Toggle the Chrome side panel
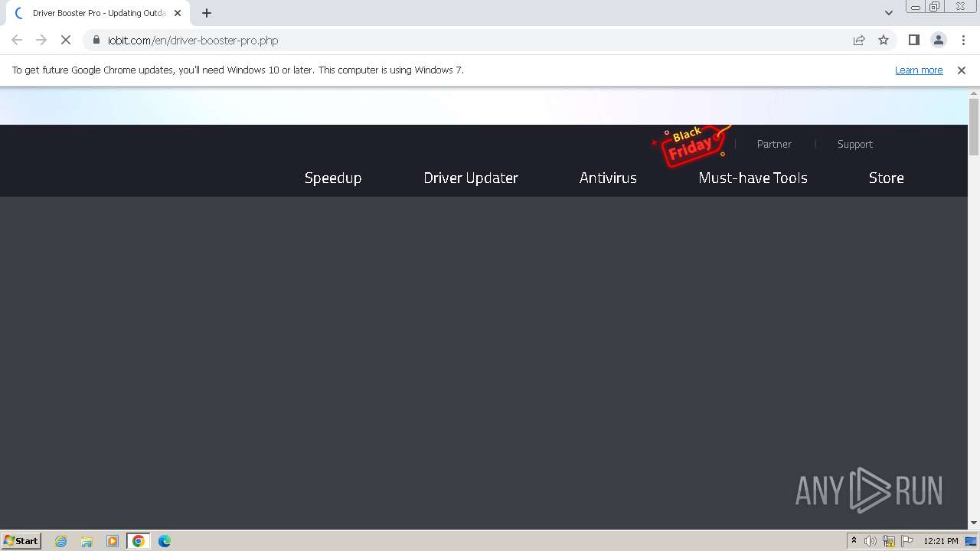The width and height of the screenshot is (980, 551). pos(914,40)
